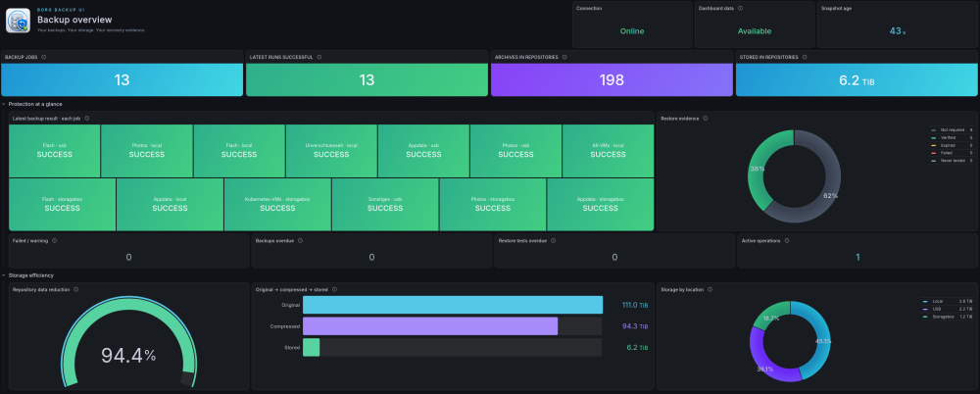Click the 45.1% Local donut segment
The width and height of the screenshot is (980, 394).
click(x=823, y=341)
